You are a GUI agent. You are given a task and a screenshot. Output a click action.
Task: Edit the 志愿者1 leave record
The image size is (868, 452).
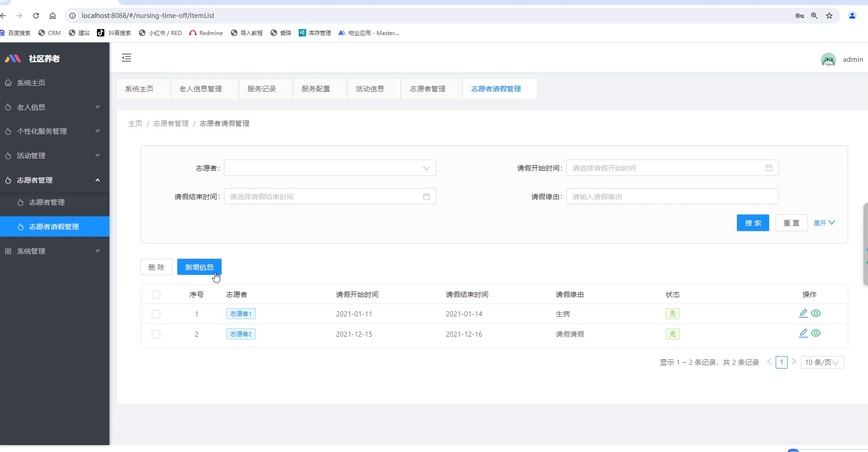click(x=803, y=313)
